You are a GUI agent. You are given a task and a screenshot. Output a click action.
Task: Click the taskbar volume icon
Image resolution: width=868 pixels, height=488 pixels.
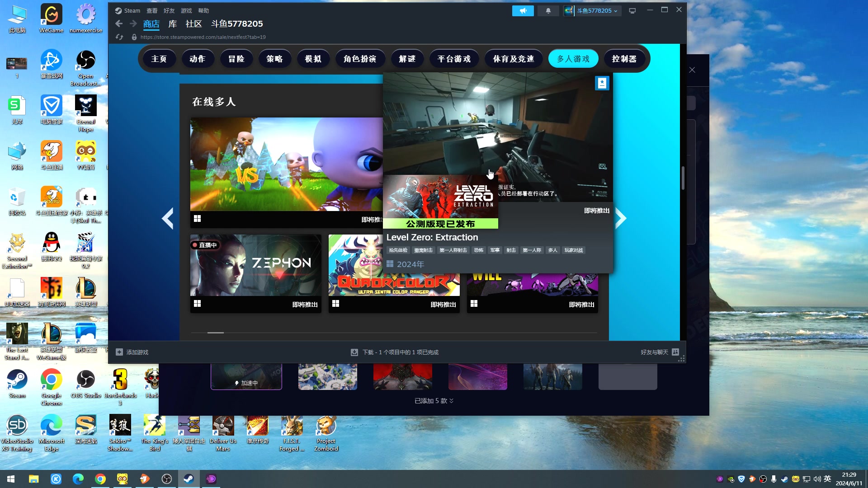pos(817,479)
